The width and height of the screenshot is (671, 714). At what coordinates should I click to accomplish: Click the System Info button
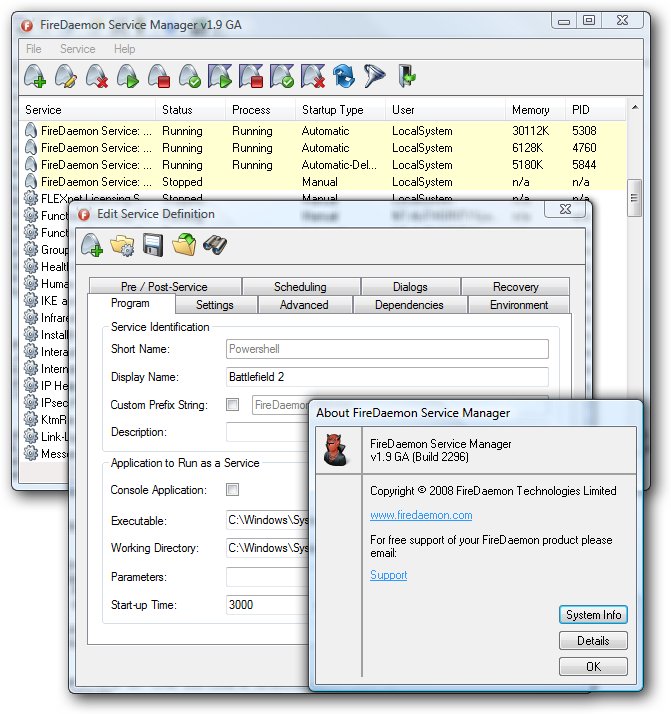click(x=593, y=615)
